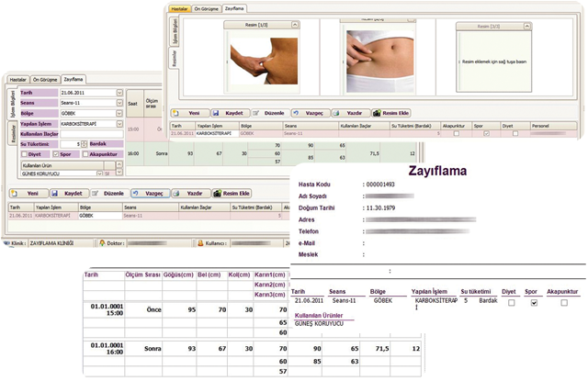588x381 pixels.
Task: Click the Su Tüketimi stepper arrows
Action: (84, 143)
